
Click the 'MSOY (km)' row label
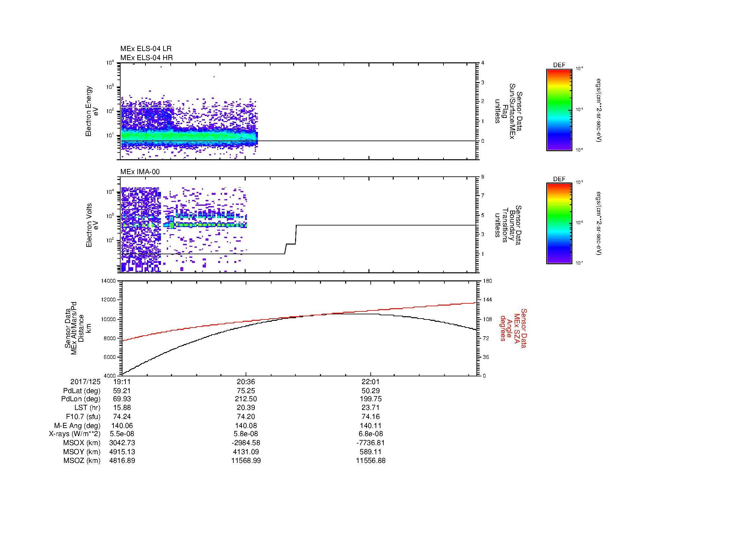[82, 452]
